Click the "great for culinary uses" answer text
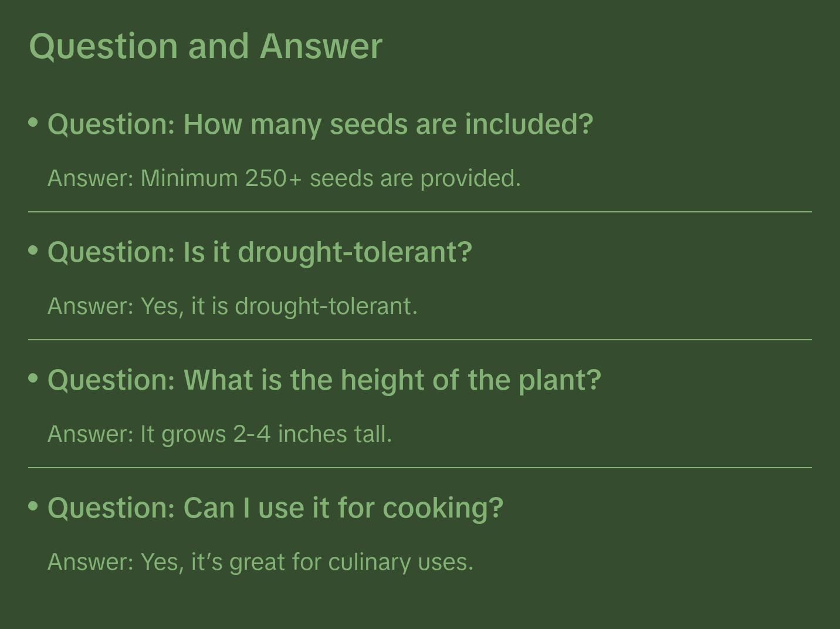Screen dimensions: 840x629 click(351, 562)
